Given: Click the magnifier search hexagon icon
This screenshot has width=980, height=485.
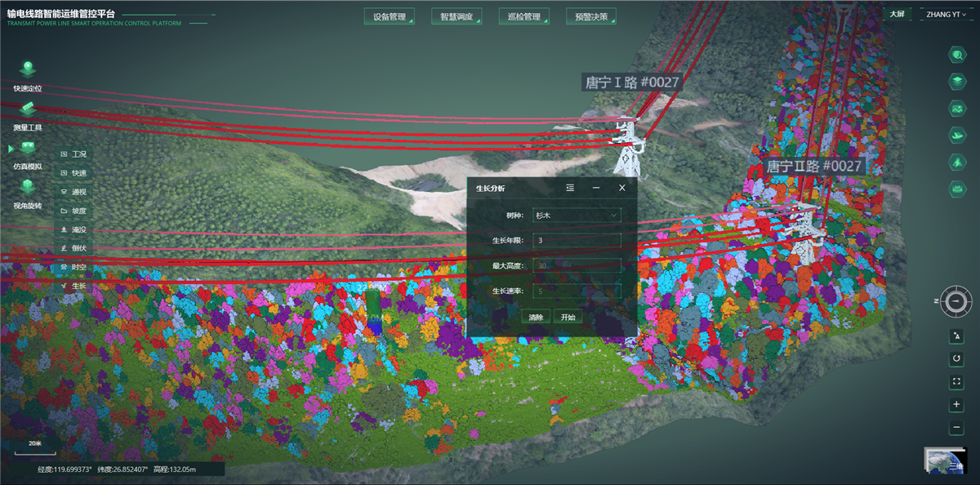Looking at the screenshot, I should pyautogui.click(x=956, y=55).
